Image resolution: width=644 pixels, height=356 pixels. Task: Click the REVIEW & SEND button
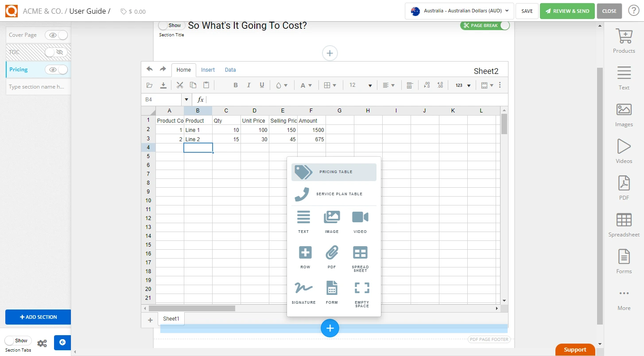(x=567, y=11)
